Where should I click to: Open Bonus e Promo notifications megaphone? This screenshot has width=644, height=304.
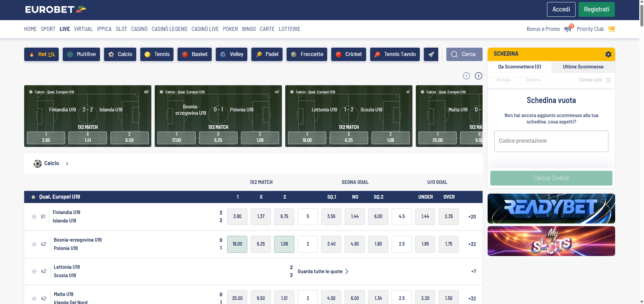[568, 29]
